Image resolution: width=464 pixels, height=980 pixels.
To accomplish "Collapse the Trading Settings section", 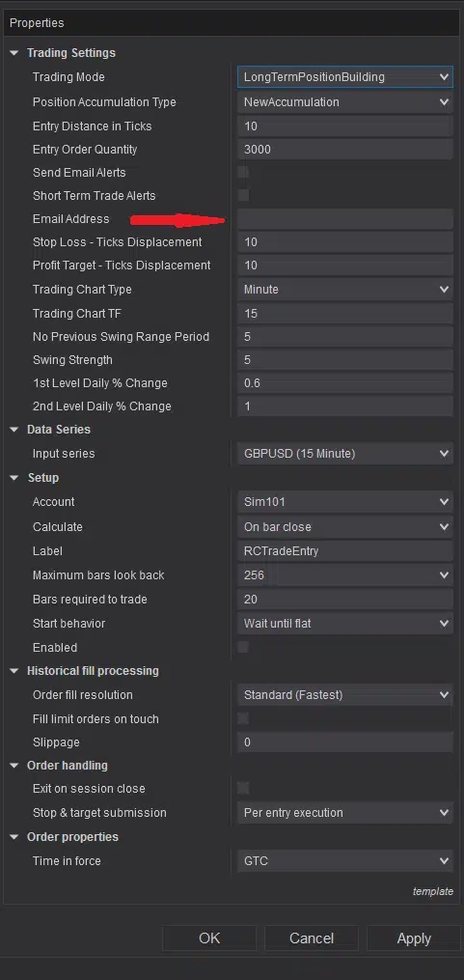I will (x=14, y=53).
